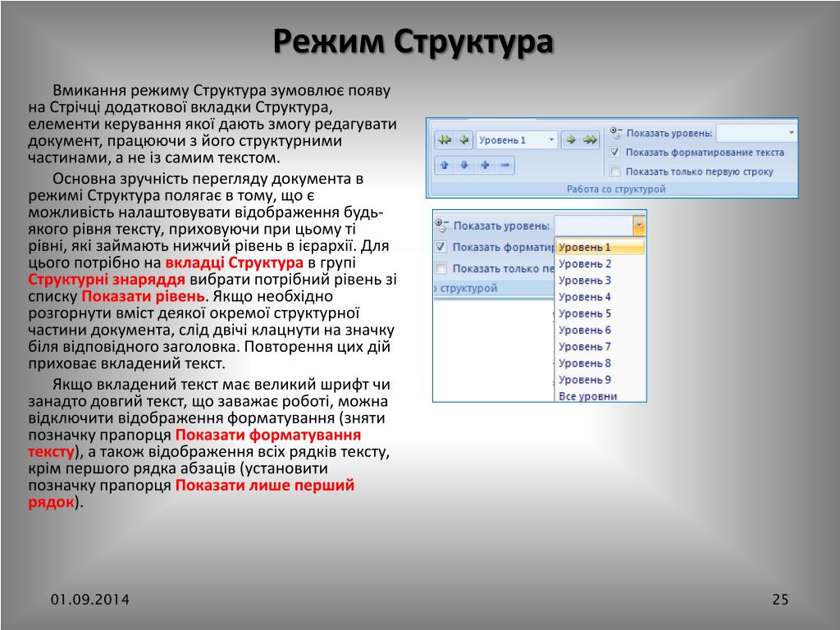Screen dimensions: 840x630
Task: Click the orange dropdown arrow of Показать уровень
Action: point(638,226)
